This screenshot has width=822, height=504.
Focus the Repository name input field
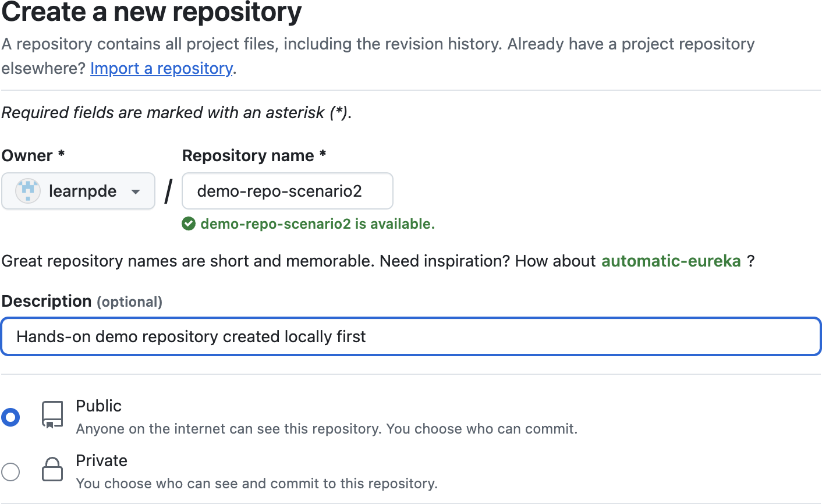[x=288, y=191]
